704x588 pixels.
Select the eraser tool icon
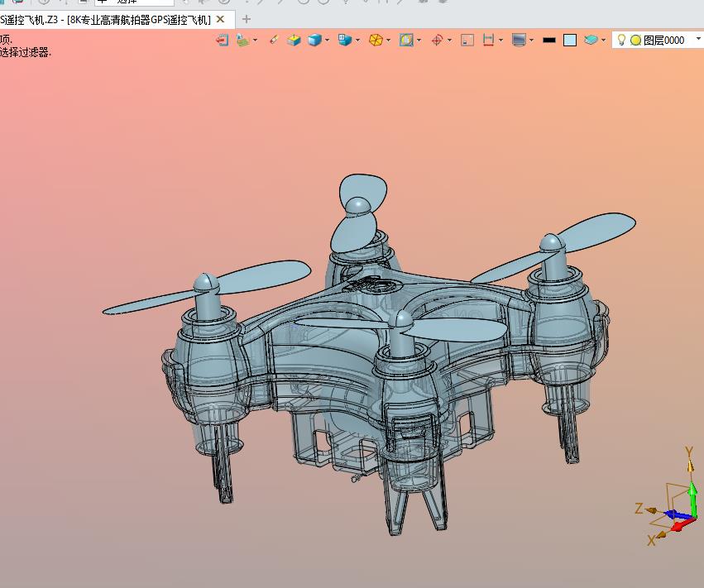274,41
